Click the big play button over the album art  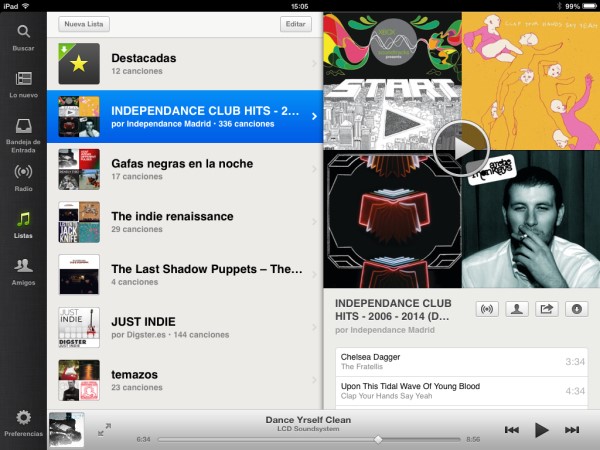pyautogui.click(x=461, y=148)
